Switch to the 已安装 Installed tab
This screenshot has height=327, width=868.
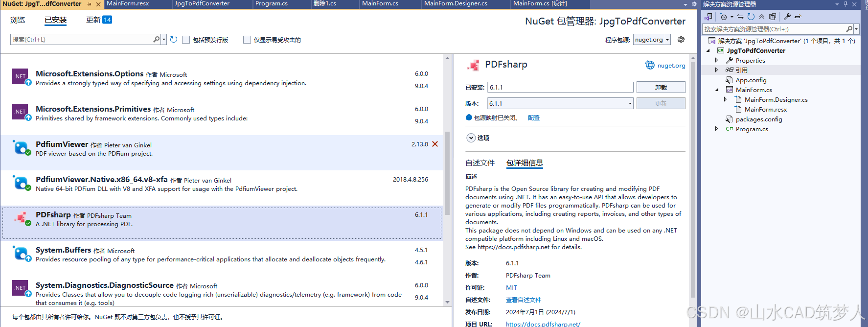coord(56,20)
